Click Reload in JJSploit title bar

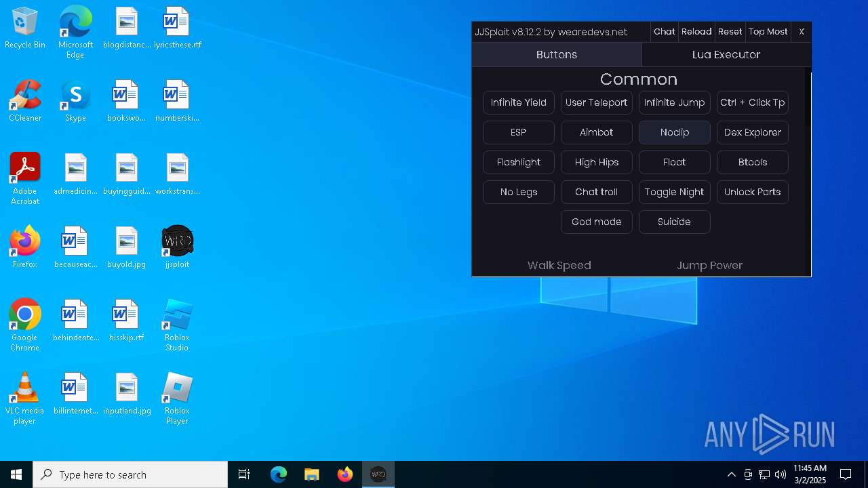tap(696, 32)
